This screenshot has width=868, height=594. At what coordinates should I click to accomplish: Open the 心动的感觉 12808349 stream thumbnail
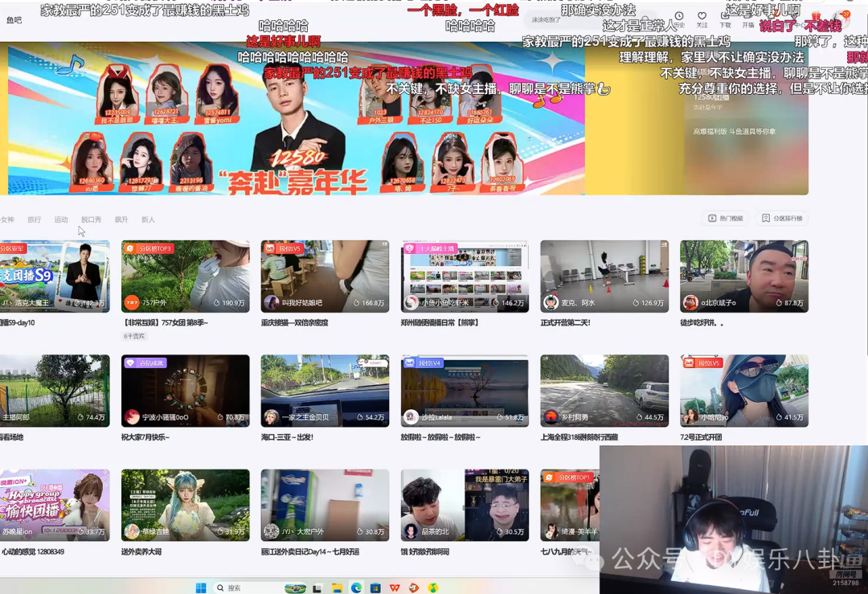pyautogui.click(x=55, y=506)
